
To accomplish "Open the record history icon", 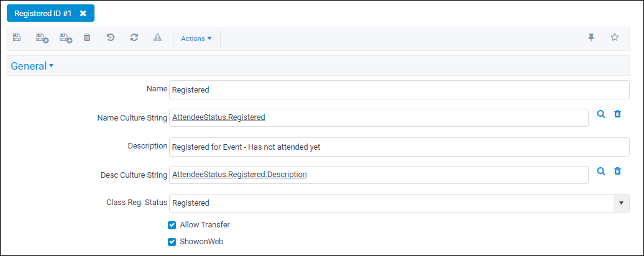I will click(x=111, y=38).
